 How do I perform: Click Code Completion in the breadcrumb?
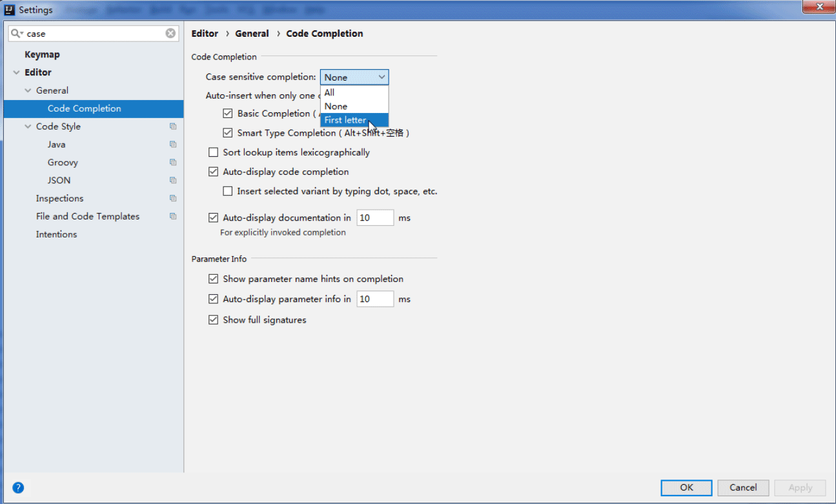(x=325, y=34)
